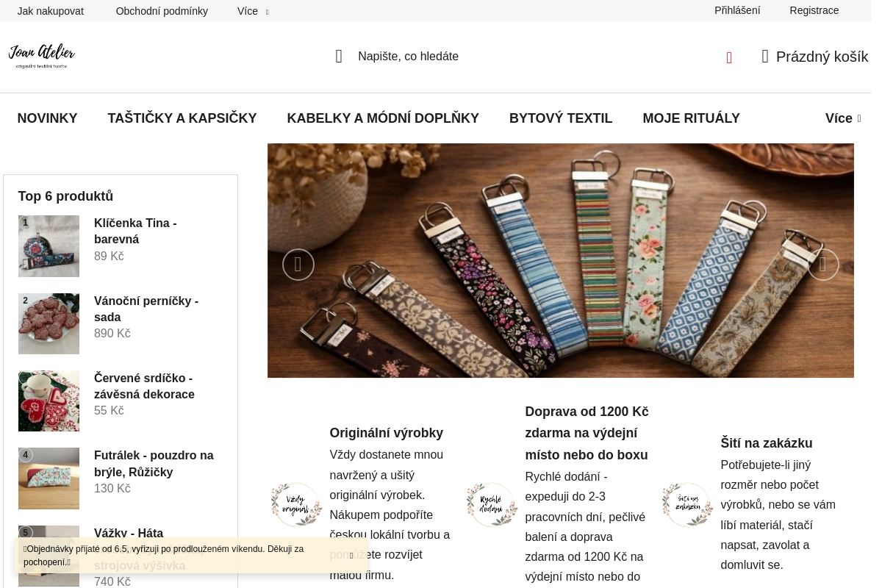Viewport: 882px width, 588px height.
Task: Click the shopping cart icon
Action: 765,57
